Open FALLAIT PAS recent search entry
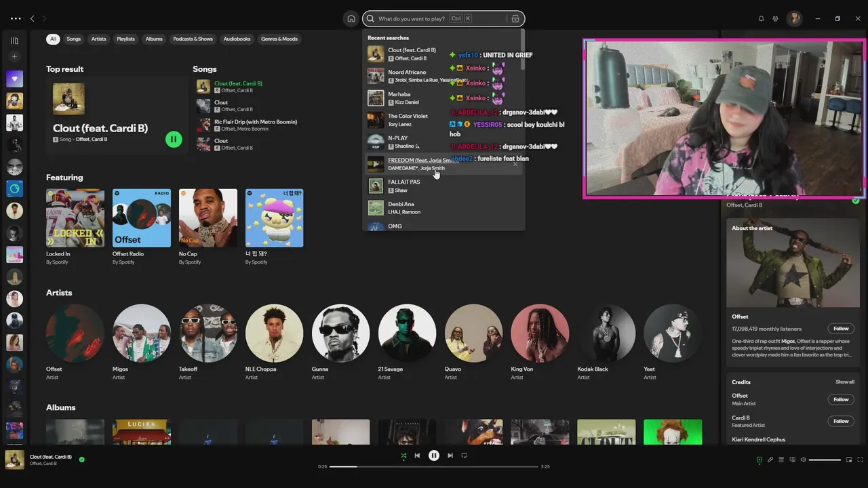This screenshot has height=488, width=868. point(444,186)
